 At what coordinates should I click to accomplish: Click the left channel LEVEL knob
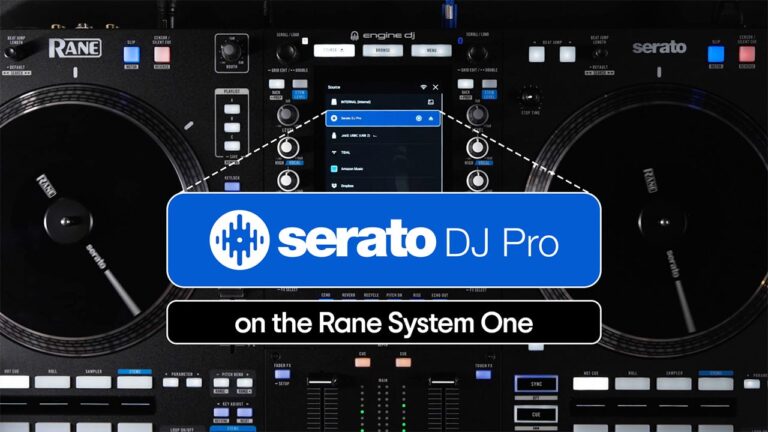tap(288, 115)
